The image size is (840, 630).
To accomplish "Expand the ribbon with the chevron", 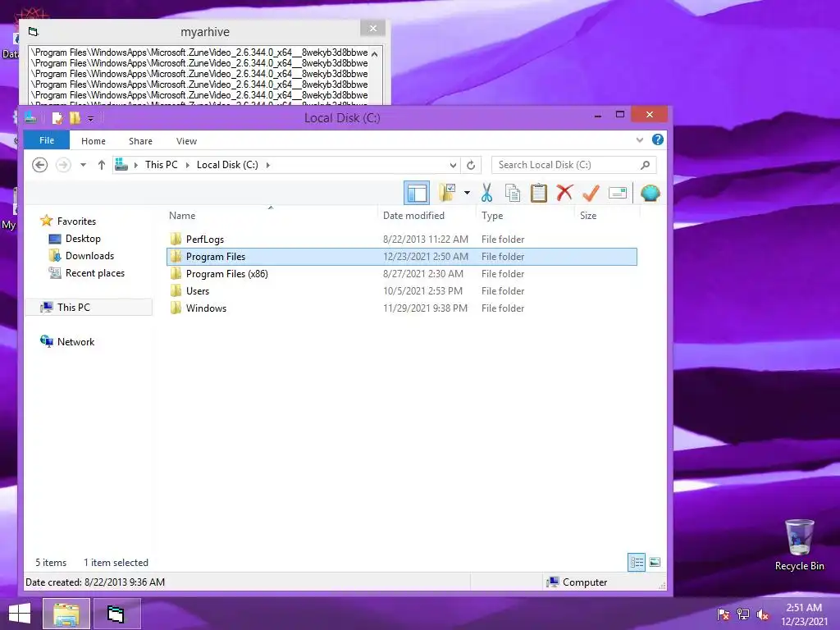I will [x=639, y=139].
